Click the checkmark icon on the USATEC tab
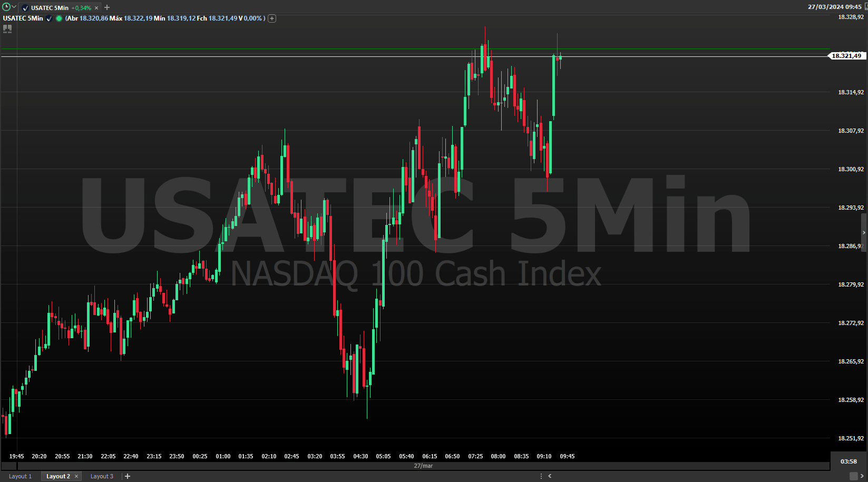This screenshot has width=868, height=482. [25, 8]
